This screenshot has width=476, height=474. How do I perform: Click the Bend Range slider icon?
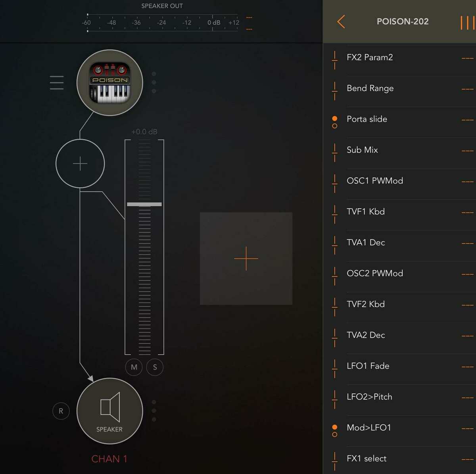[335, 91]
